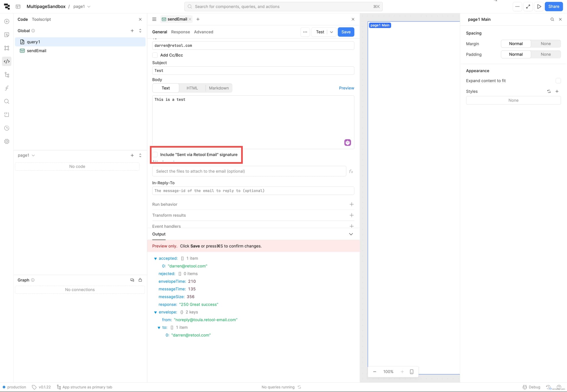Toggle Expand content to fit checkbox
Image resolution: width=567 pixels, height=392 pixels.
[x=558, y=81]
